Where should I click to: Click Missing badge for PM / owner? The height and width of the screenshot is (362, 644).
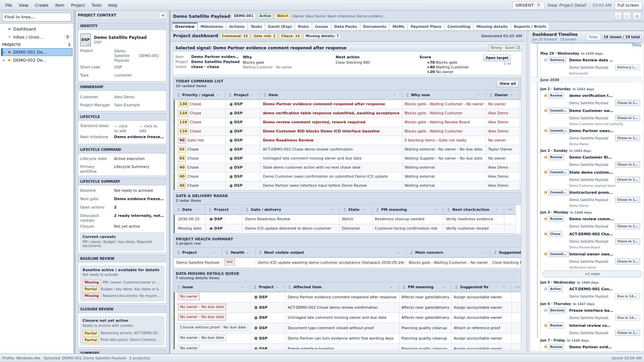(92, 283)
